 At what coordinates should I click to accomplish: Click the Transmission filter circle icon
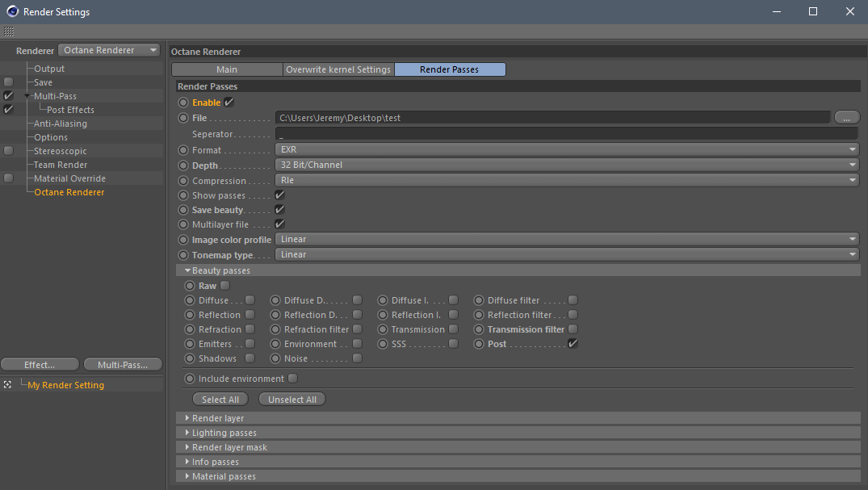[x=479, y=329]
